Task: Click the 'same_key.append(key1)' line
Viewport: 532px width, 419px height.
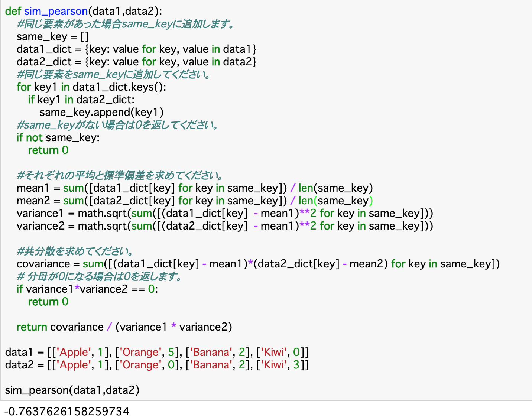Action: click(101, 112)
